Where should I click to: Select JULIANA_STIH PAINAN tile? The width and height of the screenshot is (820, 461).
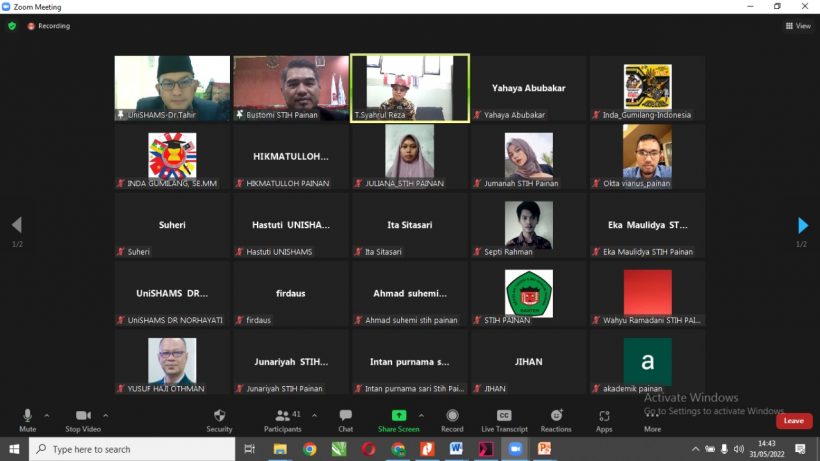(409, 157)
